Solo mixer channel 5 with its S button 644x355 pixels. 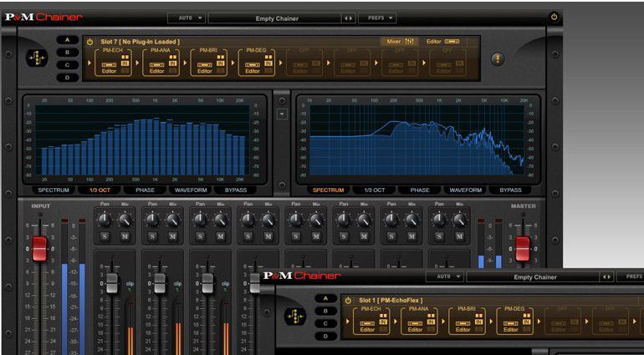pyautogui.click(x=296, y=236)
